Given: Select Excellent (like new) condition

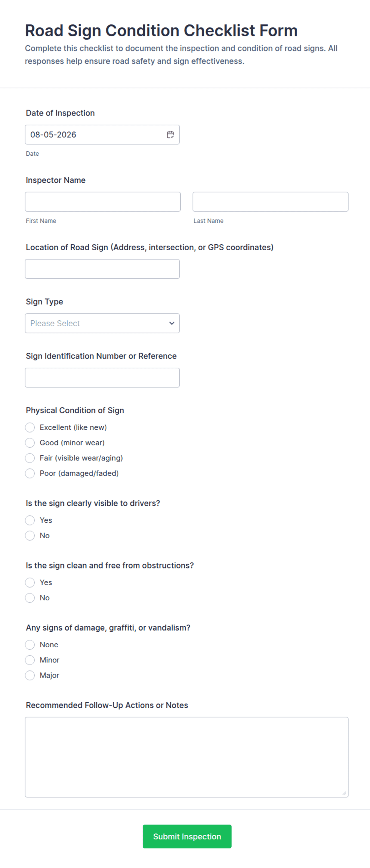Looking at the screenshot, I should click(30, 427).
